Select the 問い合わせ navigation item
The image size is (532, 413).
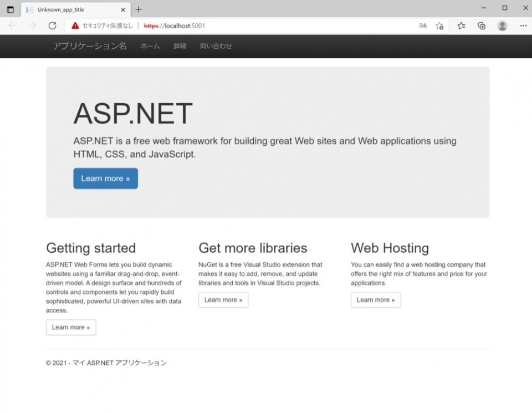point(216,46)
